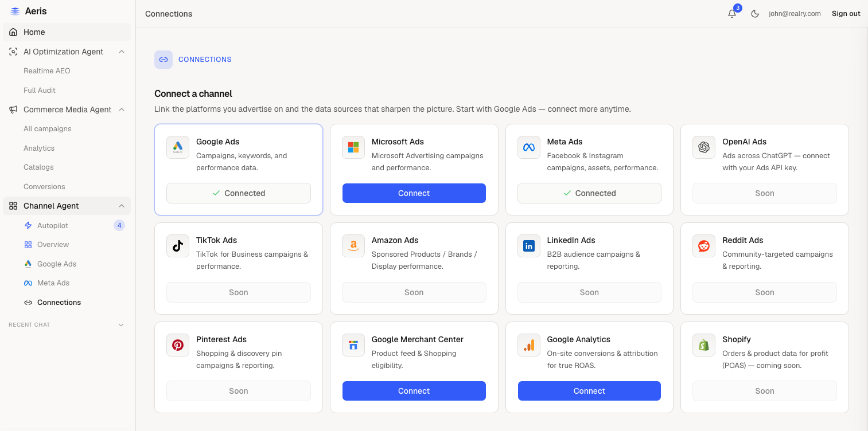Click the Soon button on Pinterest Ads
The width and height of the screenshot is (868, 431).
click(x=239, y=391)
